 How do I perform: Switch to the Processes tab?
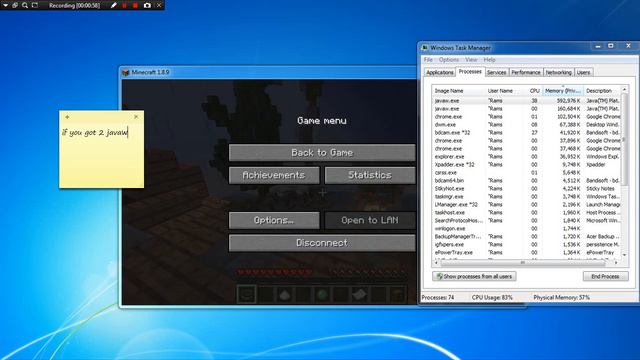pyautogui.click(x=470, y=71)
